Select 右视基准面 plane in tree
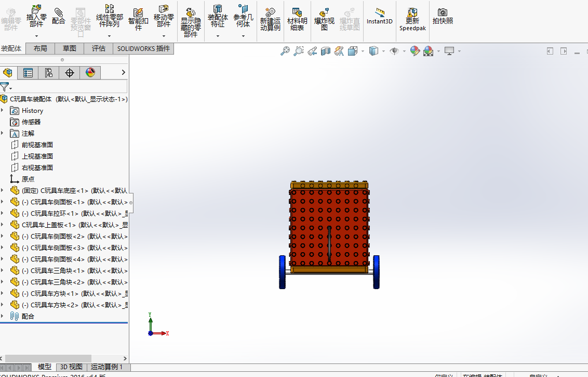The height and width of the screenshot is (377, 588). point(37,167)
